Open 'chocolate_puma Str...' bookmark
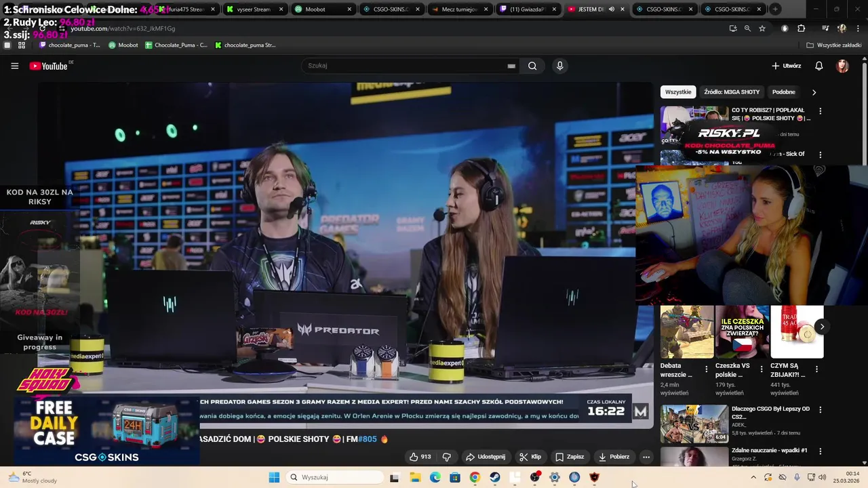 (245, 45)
